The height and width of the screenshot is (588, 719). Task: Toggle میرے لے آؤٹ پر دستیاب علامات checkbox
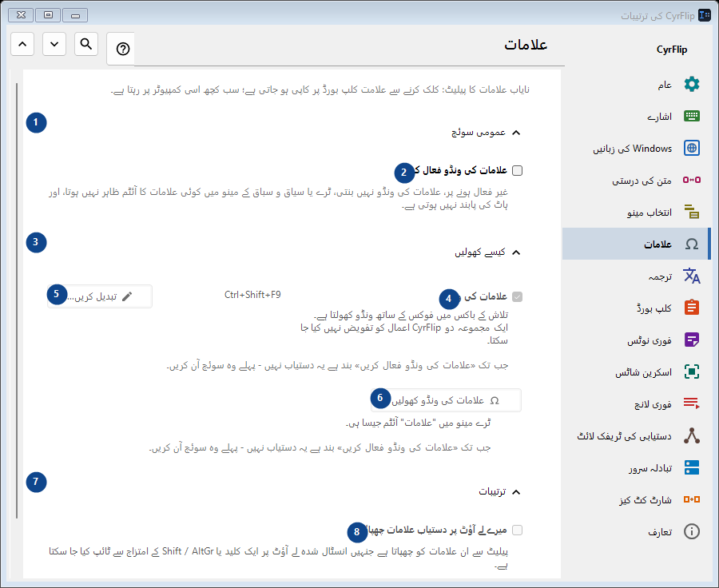[x=517, y=530]
